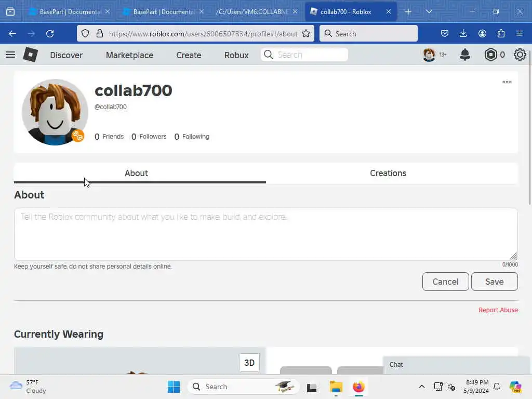Click the Firefox taskbar icon
Screen dimensions: 532x399
[358, 387]
